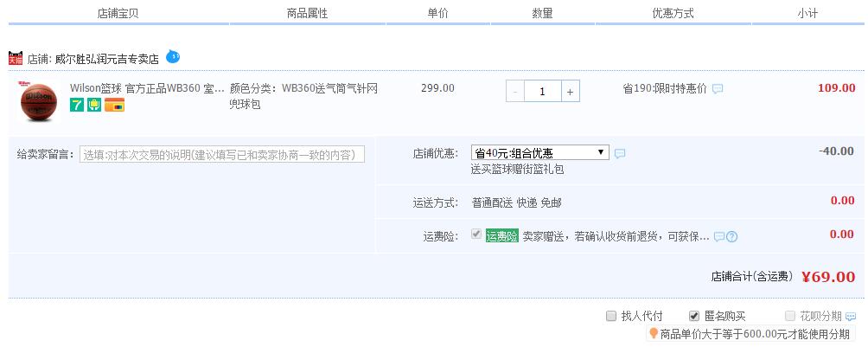Check the 找人代付 checkbox
The height and width of the screenshot is (347, 868).
coord(611,316)
